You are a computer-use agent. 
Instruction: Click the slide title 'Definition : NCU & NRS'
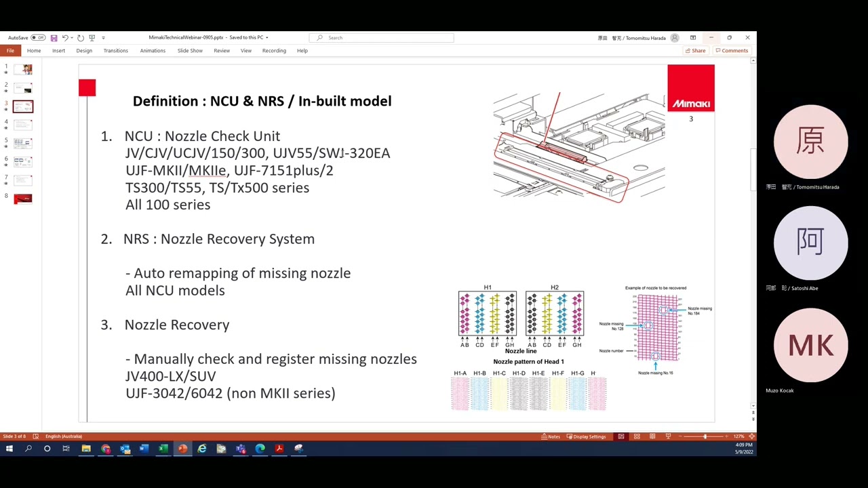coord(262,101)
